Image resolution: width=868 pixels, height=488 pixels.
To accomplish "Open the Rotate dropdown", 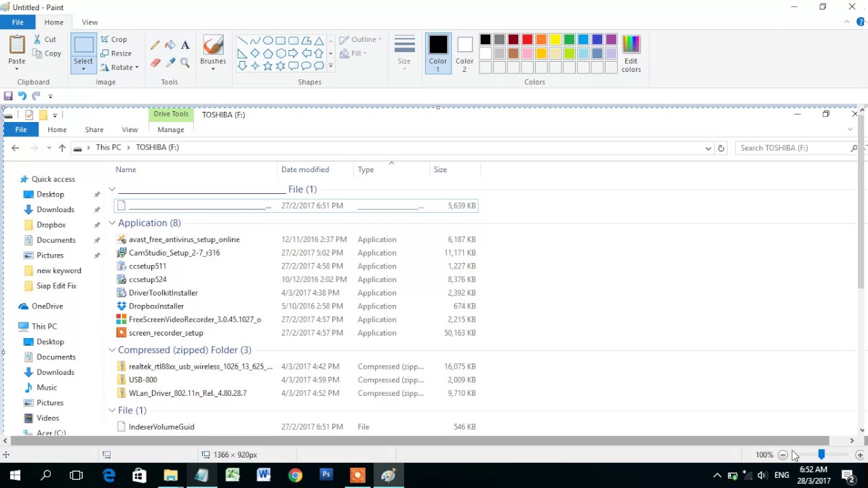I will [120, 67].
